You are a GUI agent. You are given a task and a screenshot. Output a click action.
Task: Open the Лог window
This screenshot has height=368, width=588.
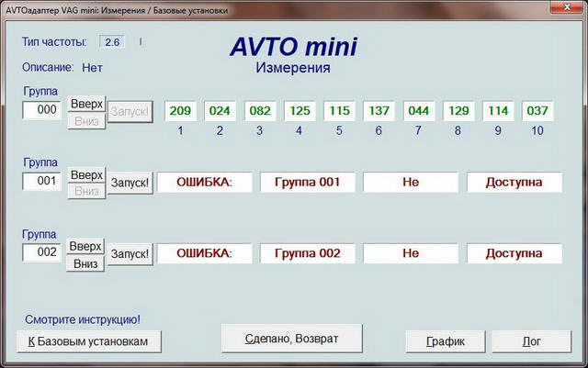pyautogui.click(x=532, y=340)
